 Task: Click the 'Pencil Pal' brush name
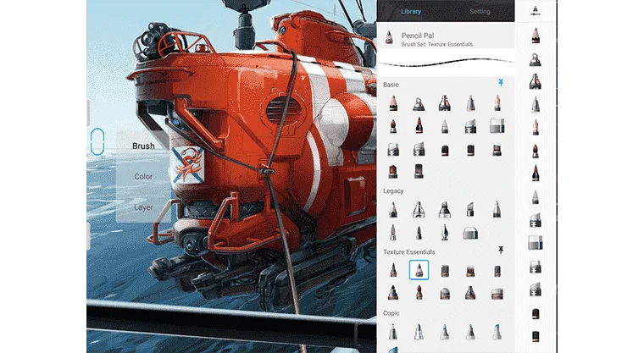(418, 36)
